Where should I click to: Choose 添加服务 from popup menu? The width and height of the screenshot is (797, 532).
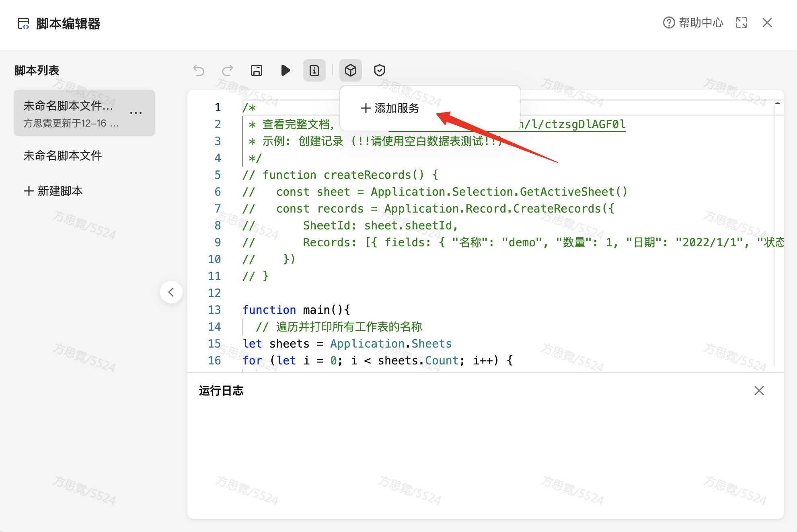390,108
